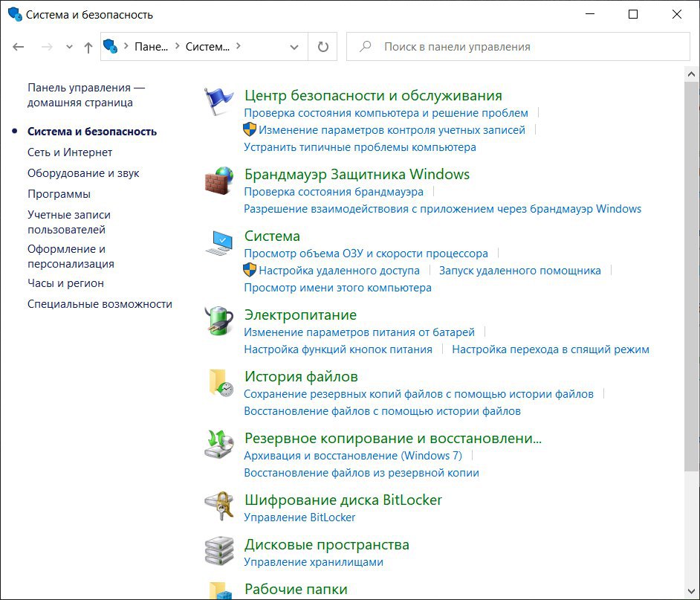The image size is (700, 600).
Task: Click the forward navigation arrow
Action: click(47, 46)
